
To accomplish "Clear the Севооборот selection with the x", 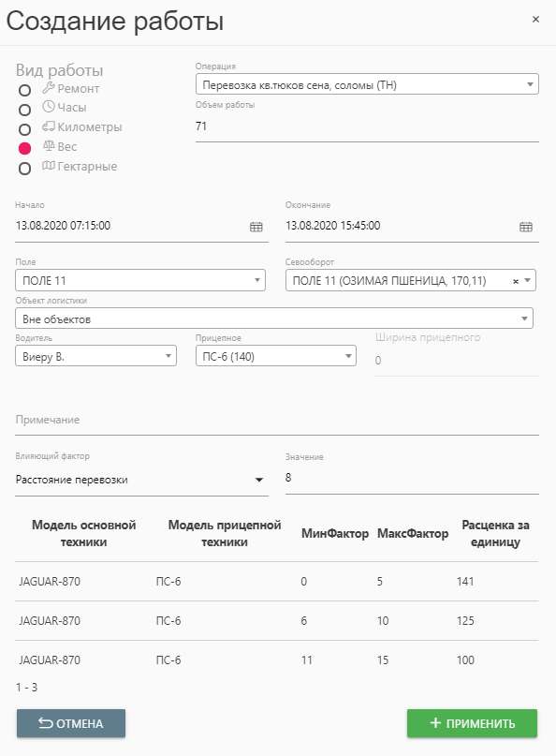I will (x=516, y=281).
